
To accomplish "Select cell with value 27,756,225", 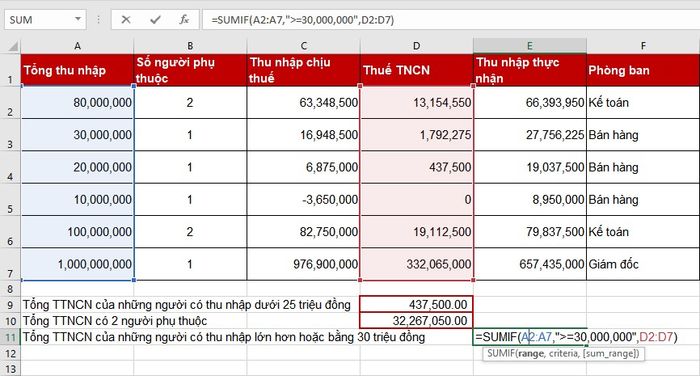I will [530, 134].
